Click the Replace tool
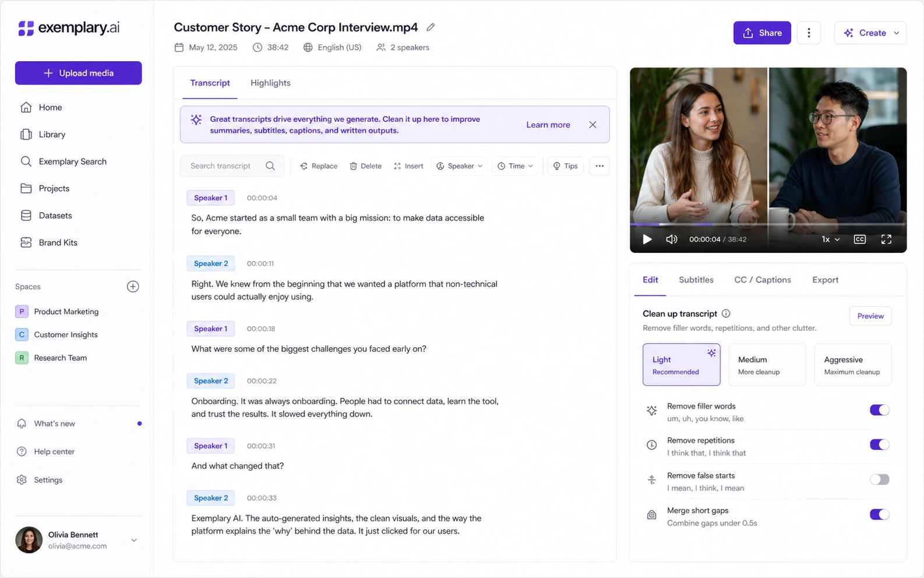Image resolution: width=924 pixels, height=578 pixels. pos(319,166)
